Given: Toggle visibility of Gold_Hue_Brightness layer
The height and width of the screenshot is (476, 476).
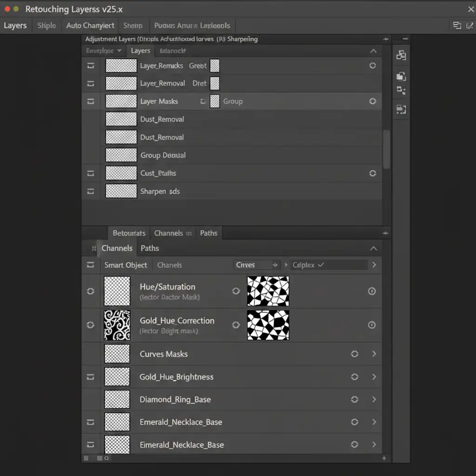Looking at the screenshot, I should coord(91,377).
